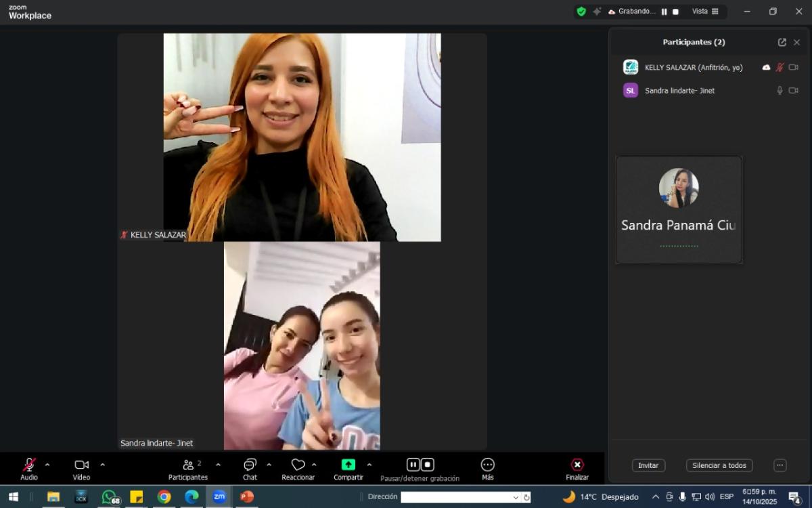812x508 pixels.
Task: Toggle camera with the Video button
Action: (x=81, y=465)
